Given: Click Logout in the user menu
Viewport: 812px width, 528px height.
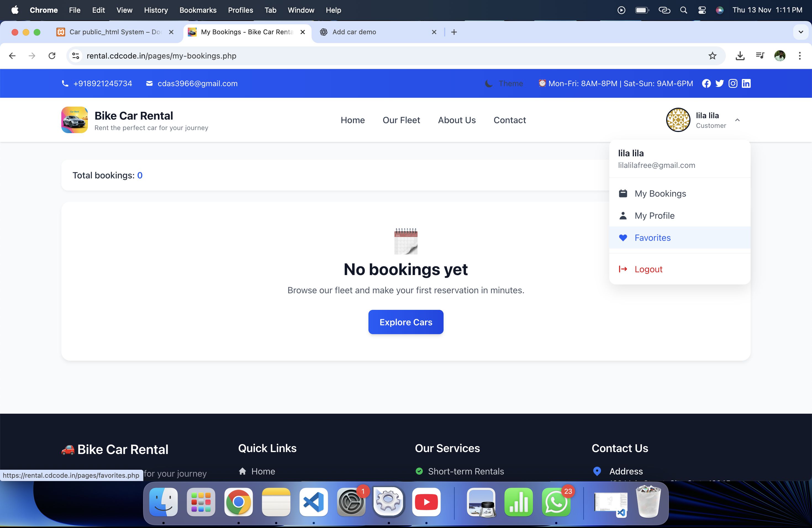Looking at the screenshot, I should [648, 269].
